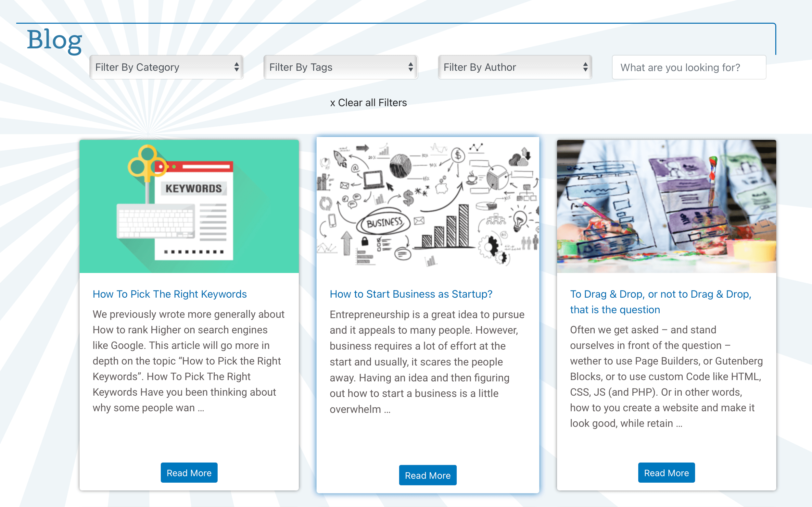The height and width of the screenshot is (507, 812).
Task: Click the excerpt starting 'Entrepreneurship is a great idea'
Action: coord(427,362)
